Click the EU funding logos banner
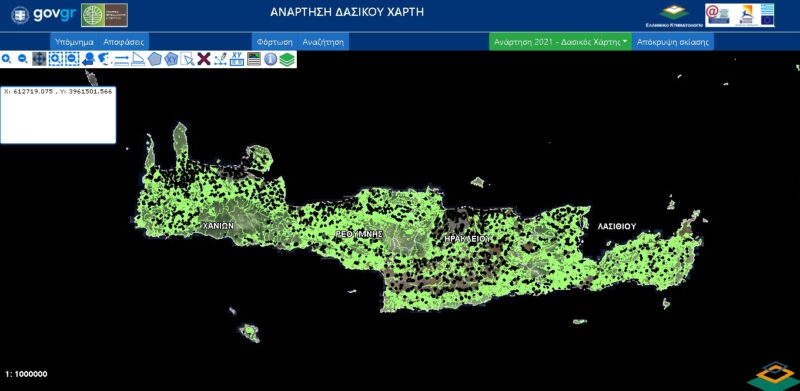The image size is (800, 391). 740,15
